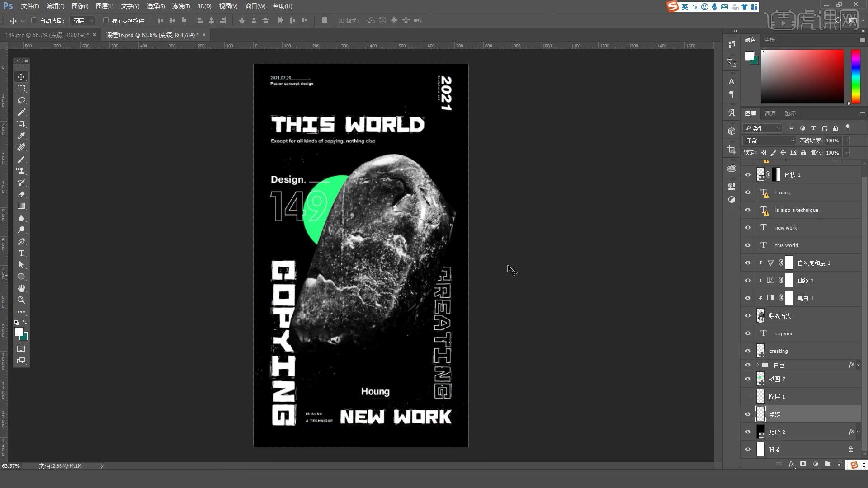Enable the 自动选择 checkbox

(34, 20)
